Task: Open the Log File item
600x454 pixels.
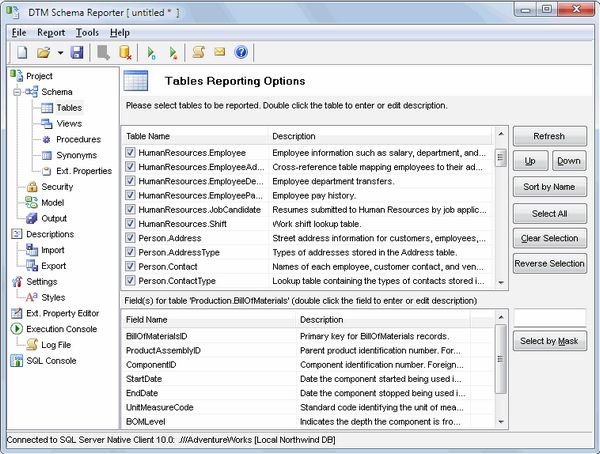Action: click(x=56, y=345)
